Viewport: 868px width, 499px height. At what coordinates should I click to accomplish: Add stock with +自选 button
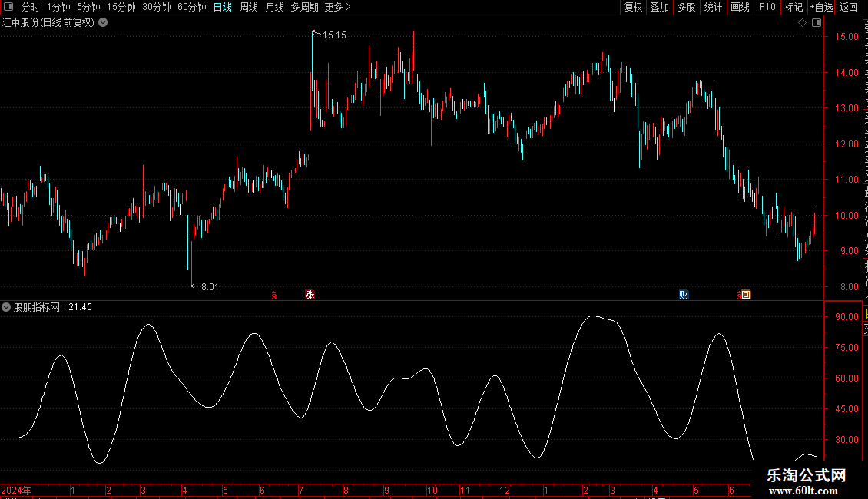point(821,7)
